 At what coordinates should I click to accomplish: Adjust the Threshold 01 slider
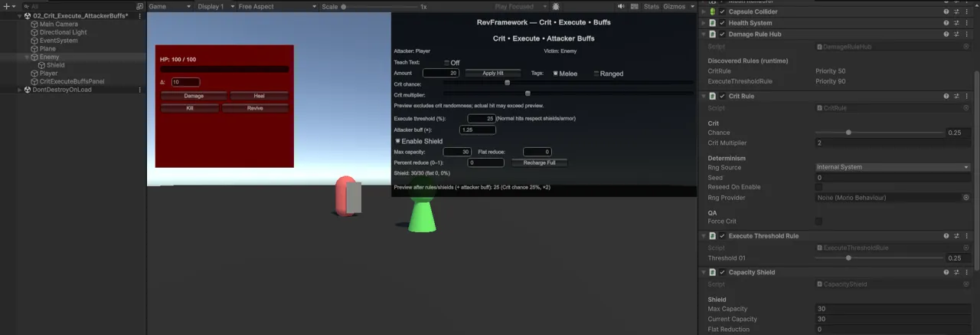pos(879,258)
